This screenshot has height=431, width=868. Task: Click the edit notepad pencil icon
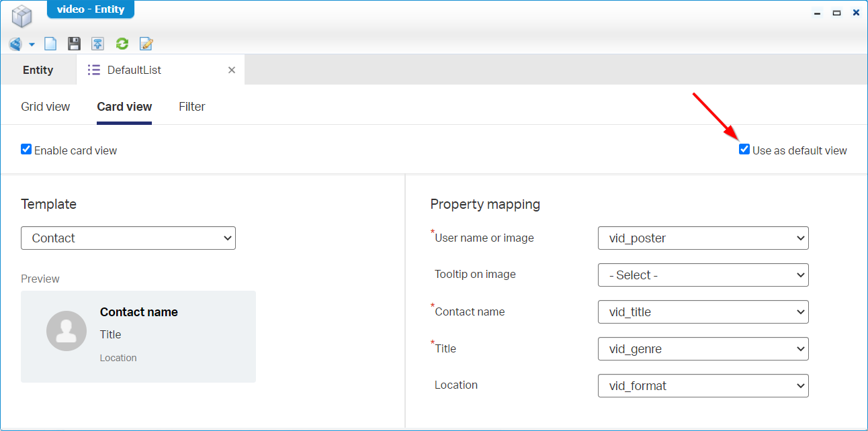tap(146, 44)
